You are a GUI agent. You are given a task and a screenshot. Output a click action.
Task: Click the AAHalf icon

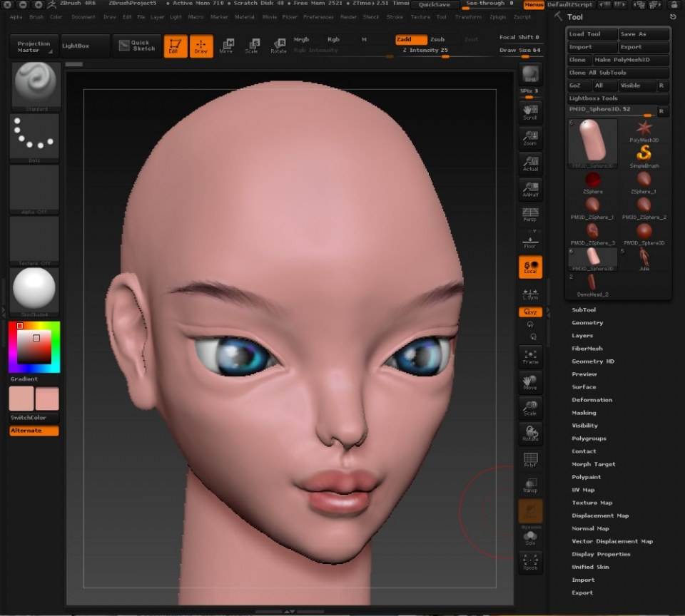[530, 189]
